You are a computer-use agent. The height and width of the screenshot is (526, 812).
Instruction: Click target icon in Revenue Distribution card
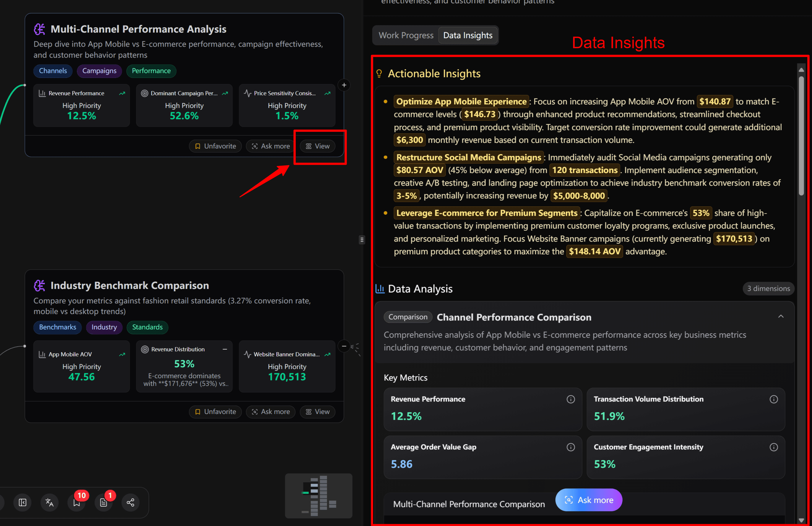coord(145,349)
